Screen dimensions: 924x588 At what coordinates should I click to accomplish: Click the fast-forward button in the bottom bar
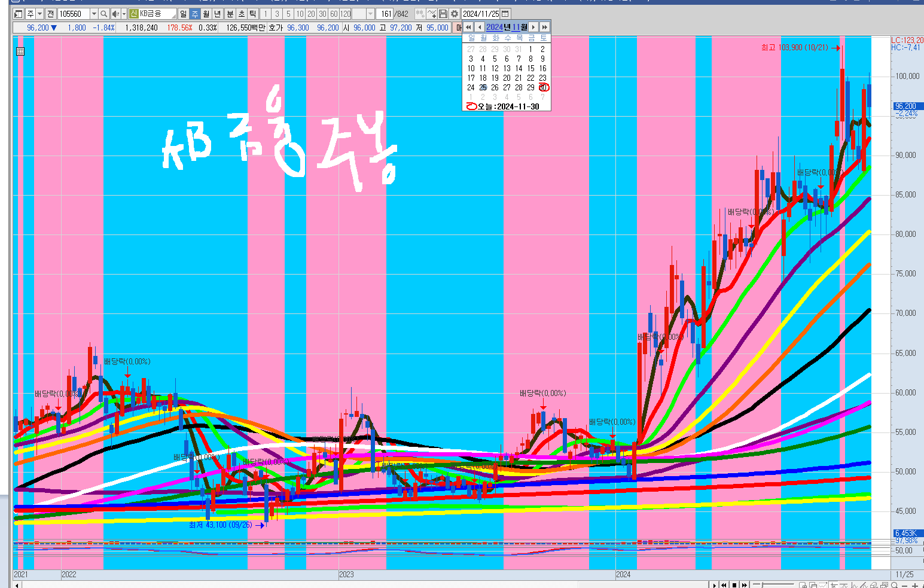pos(745,584)
